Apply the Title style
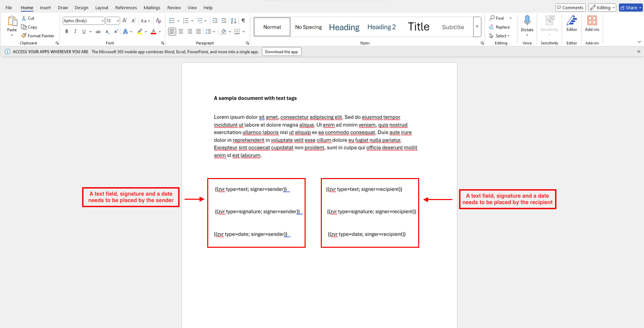The width and height of the screenshot is (644, 328). point(419,27)
